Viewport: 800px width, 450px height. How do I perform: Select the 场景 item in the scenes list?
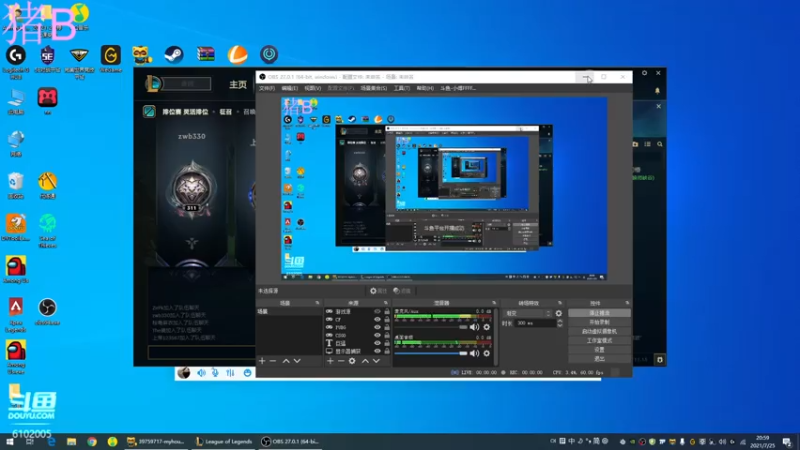coord(289,312)
